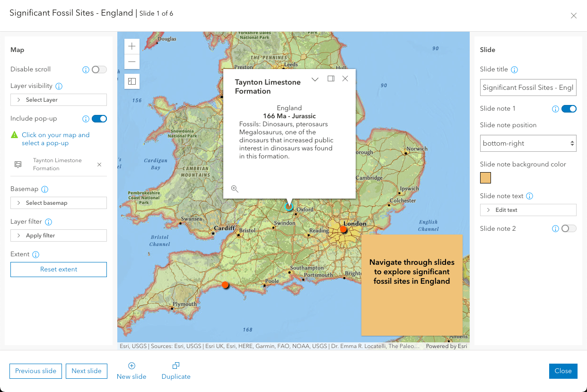Expand Select Layer under Layer visibility

point(59,100)
